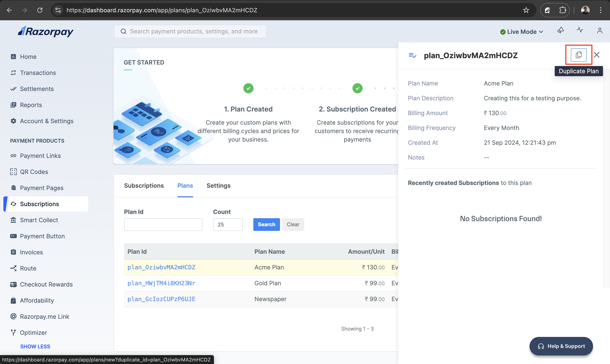Bookmark this page with star icon
Image resolution: width=610 pixels, height=364 pixels.
[x=526, y=10]
